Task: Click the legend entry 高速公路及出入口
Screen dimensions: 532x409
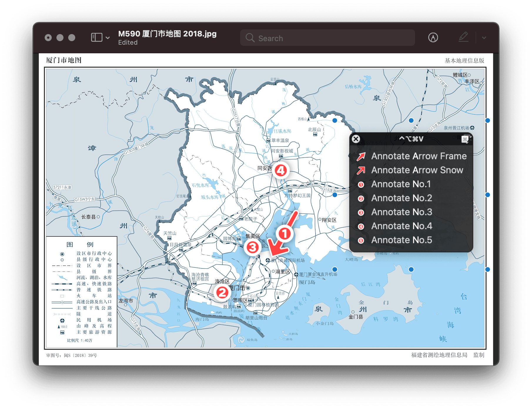Action: tap(94, 302)
